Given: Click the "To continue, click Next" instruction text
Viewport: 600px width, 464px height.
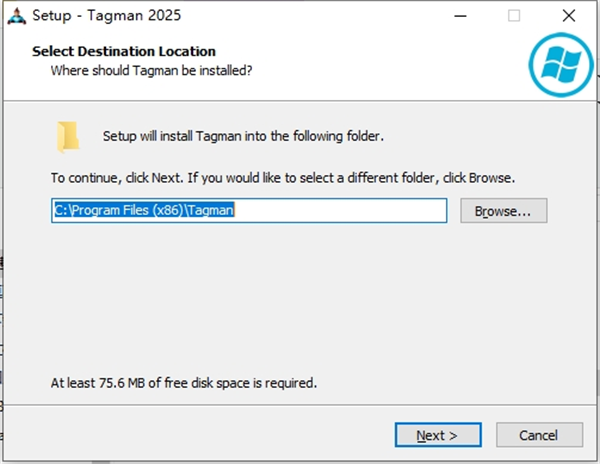Looking at the screenshot, I should click(283, 178).
